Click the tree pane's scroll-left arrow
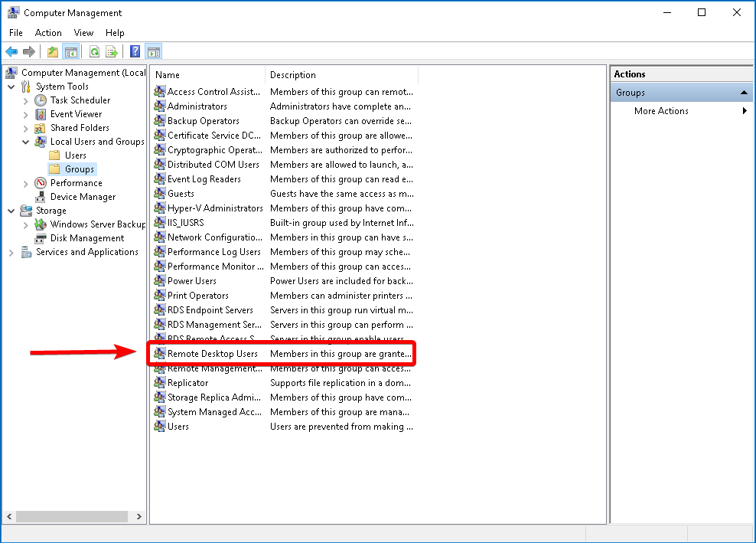The width and height of the screenshot is (756, 543). point(9,516)
